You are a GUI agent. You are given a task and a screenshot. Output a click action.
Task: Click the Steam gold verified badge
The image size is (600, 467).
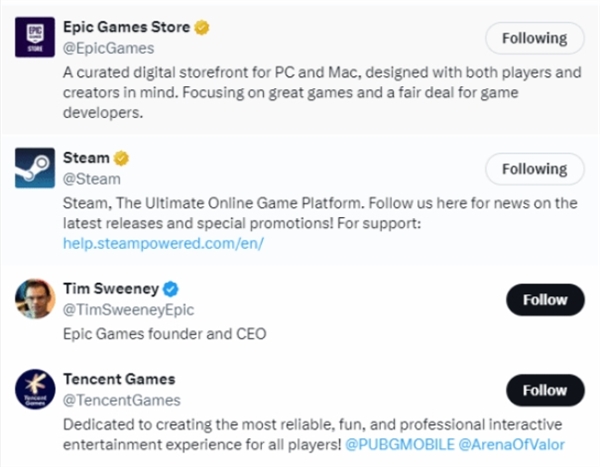(122, 159)
